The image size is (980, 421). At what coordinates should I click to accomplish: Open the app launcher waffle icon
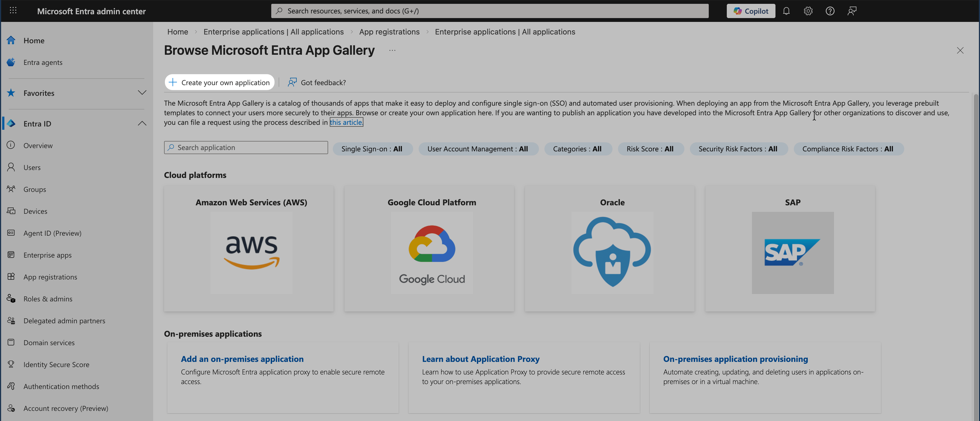13,11
